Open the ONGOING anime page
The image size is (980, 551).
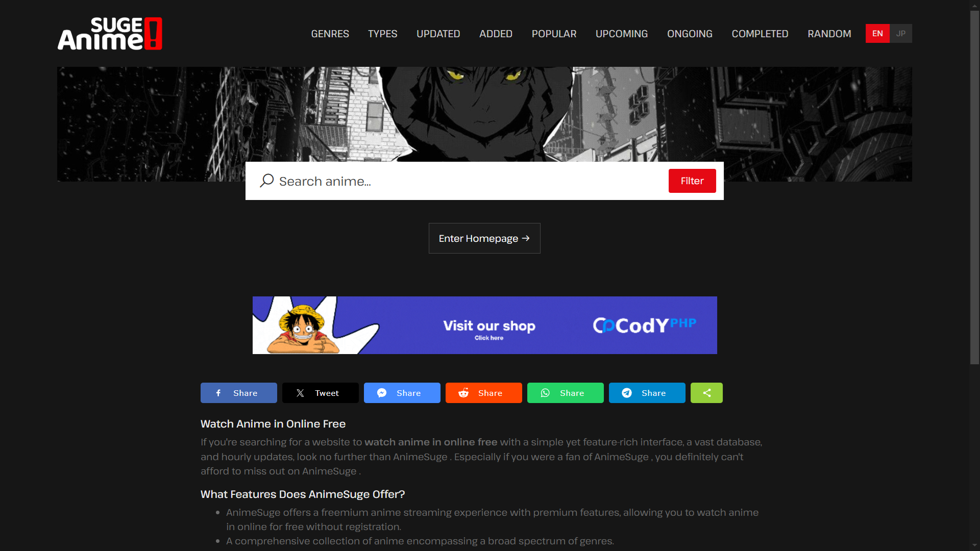point(690,34)
